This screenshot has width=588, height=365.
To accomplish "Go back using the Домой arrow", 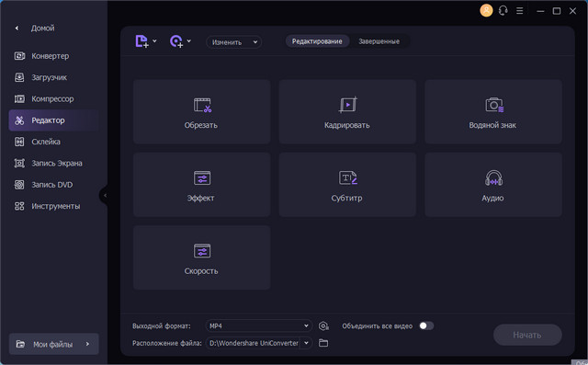I will tap(17, 29).
